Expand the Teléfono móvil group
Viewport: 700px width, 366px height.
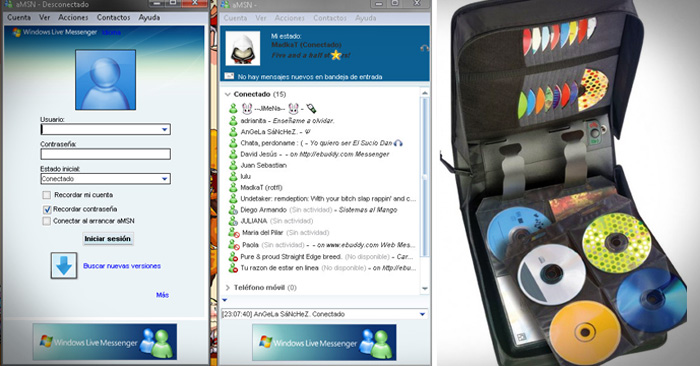228,287
